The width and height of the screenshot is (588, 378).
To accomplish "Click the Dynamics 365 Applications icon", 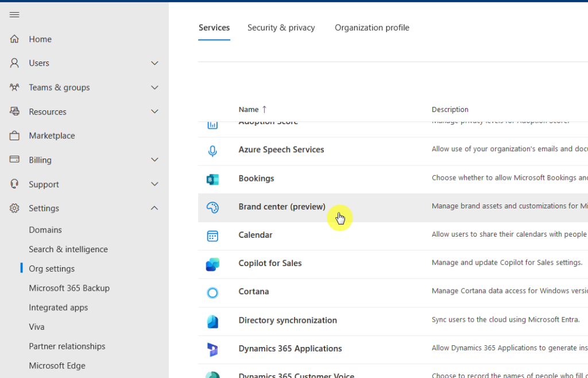I will [212, 349].
